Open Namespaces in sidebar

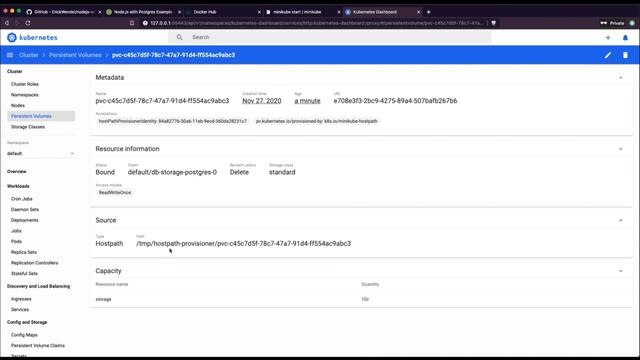[25, 95]
